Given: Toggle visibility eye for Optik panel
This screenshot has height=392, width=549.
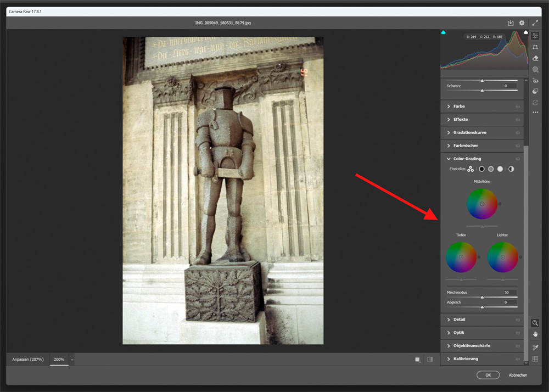Looking at the screenshot, I should (x=518, y=333).
